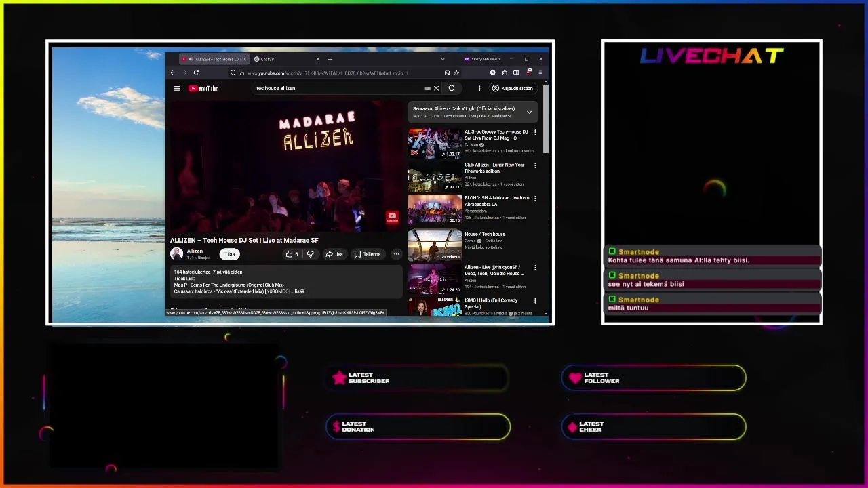
Task: Open ISMO Hello Full Comedy Special thumbnail
Action: point(435,307)
